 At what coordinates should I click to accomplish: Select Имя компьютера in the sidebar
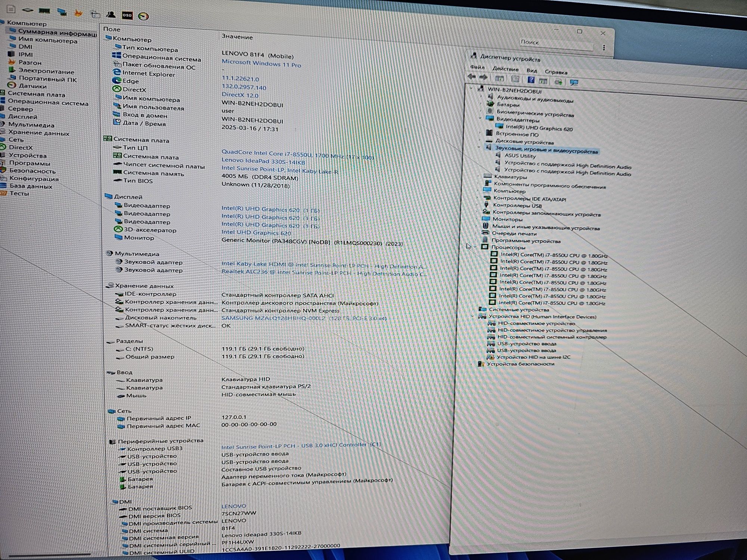48,40
